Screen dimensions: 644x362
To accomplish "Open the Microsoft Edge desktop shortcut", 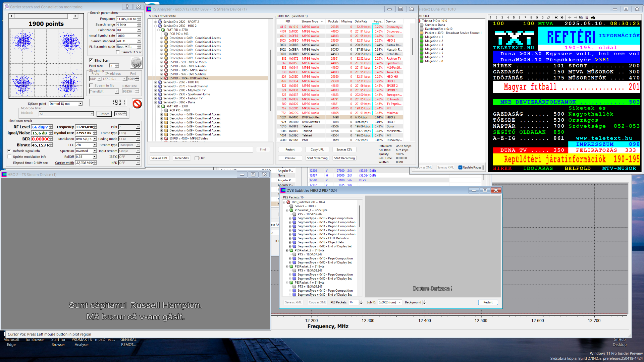I will (11, 342).
